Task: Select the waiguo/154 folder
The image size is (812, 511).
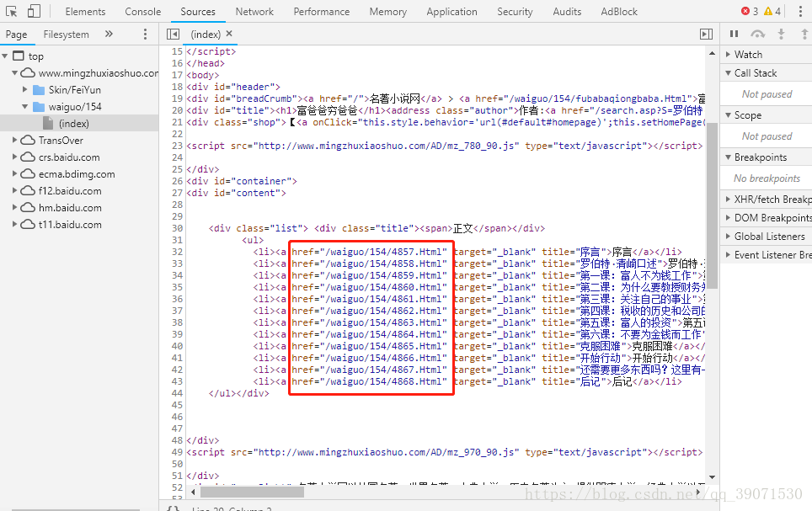Action: tap(75, 107)
